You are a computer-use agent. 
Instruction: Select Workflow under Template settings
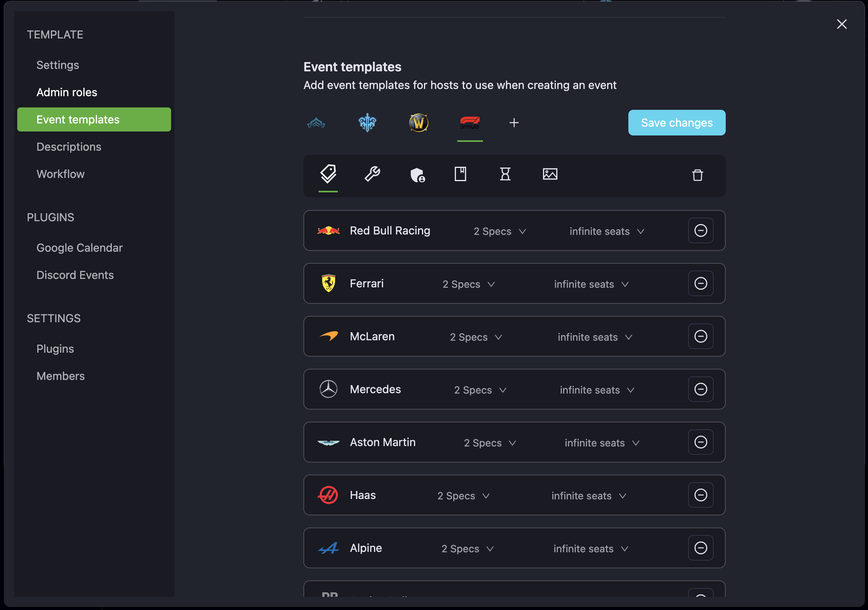click(61, 174)
